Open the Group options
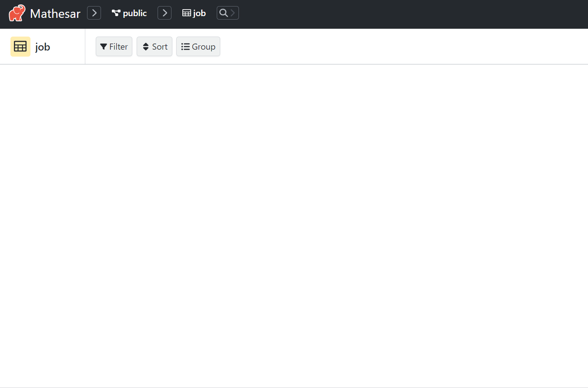 (x=198, y=47)
